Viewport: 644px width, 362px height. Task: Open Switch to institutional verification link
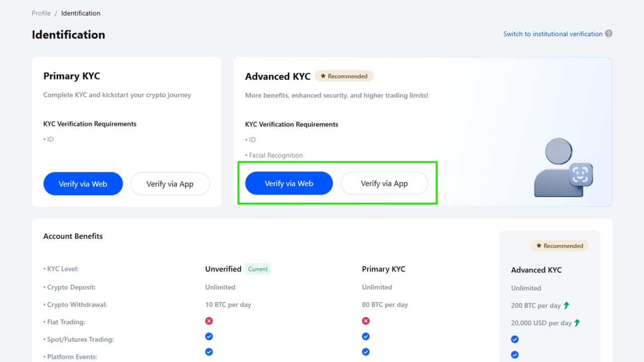tap(553, 34)
